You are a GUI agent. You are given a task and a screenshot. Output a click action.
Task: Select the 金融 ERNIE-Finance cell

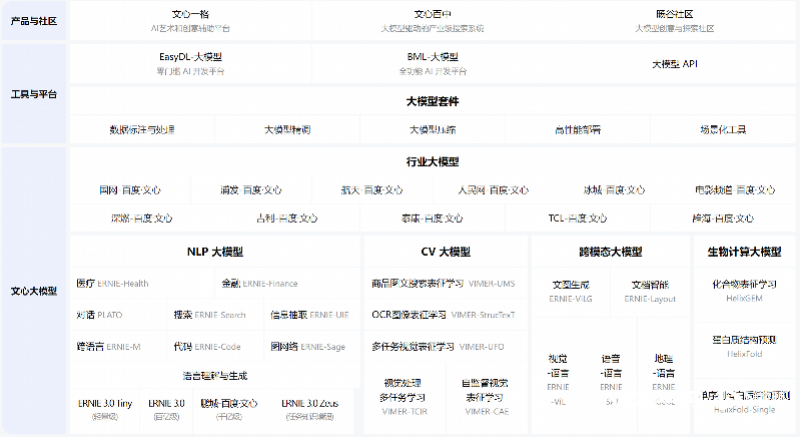point(287,284)
